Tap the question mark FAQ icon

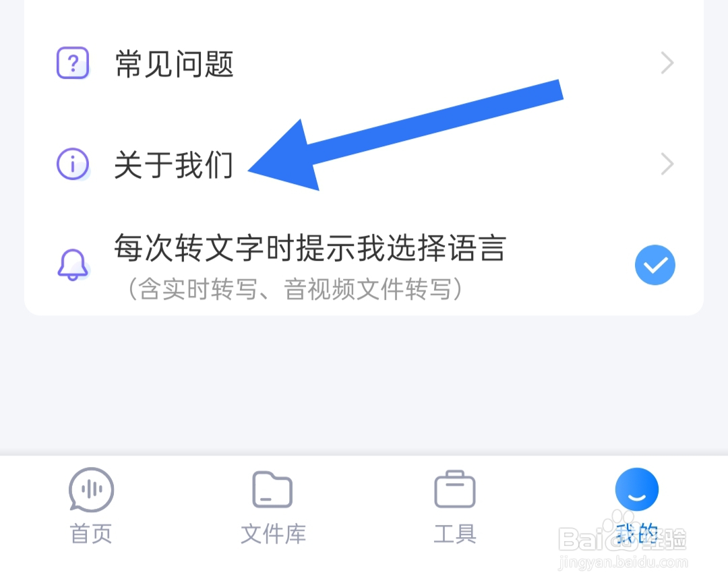(73, 63)
